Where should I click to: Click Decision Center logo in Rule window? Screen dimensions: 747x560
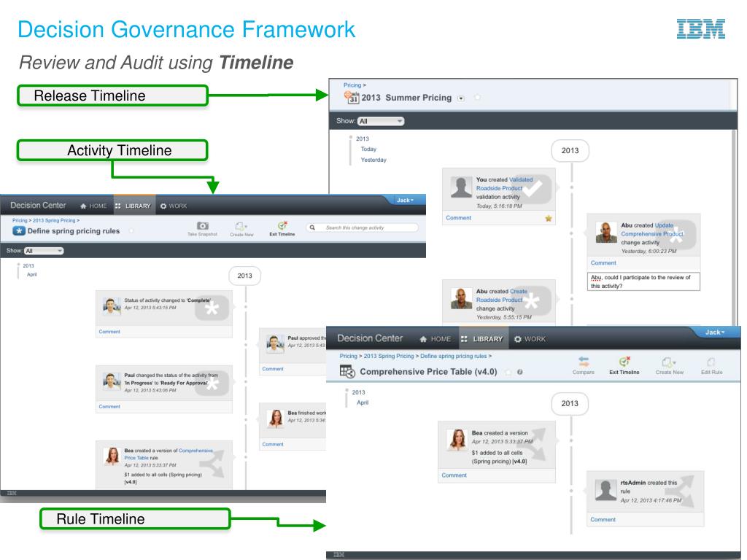coord(370,338)
